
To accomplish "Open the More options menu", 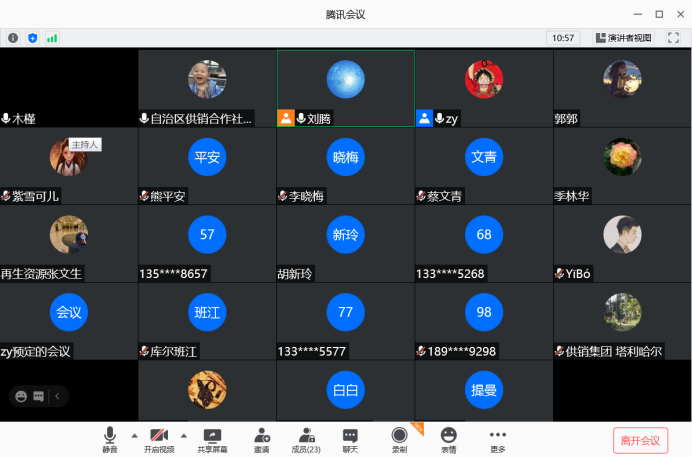I will [x=498, y=440].
